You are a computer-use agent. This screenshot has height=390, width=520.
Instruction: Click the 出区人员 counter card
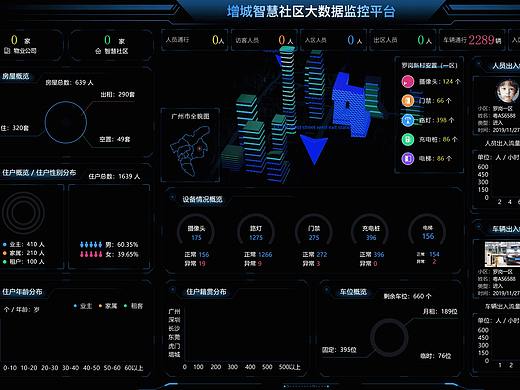402,40
